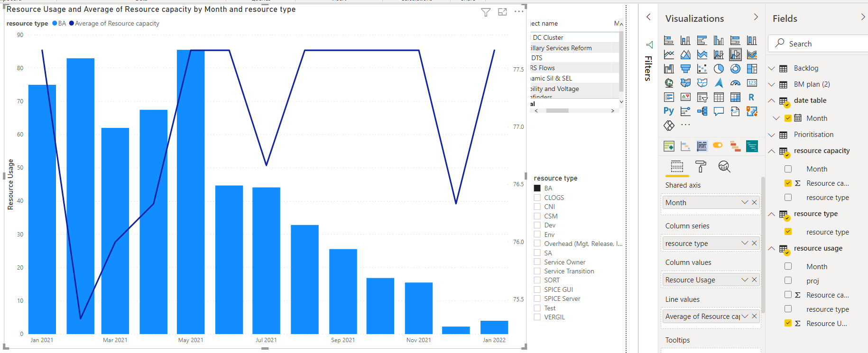Click the BA legend color marker

pos(55,23)
